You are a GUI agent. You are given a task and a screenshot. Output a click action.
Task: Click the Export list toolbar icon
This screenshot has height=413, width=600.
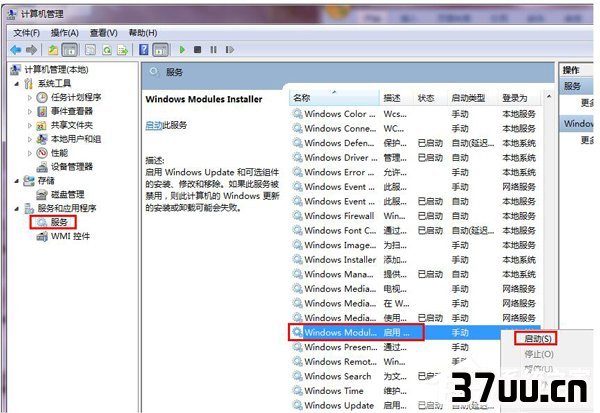tap(122, 50)
